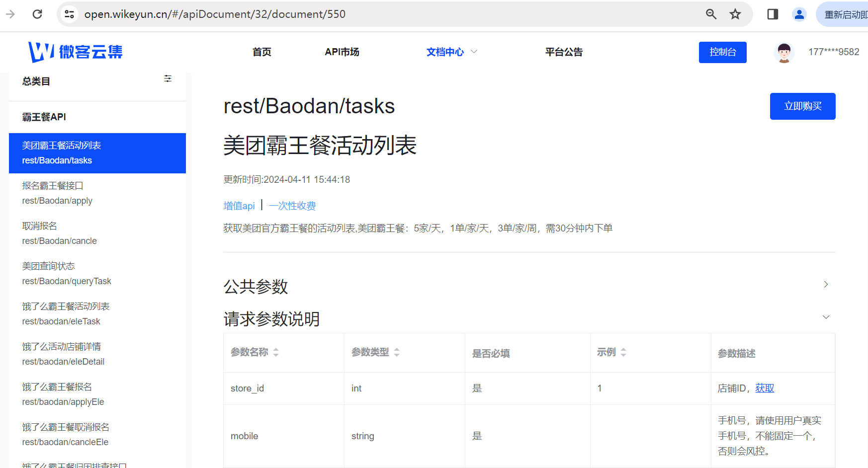Click the 立即购买 button
Image resolution: width=868 pixels, height=468 pixels.
click(803, 106)
